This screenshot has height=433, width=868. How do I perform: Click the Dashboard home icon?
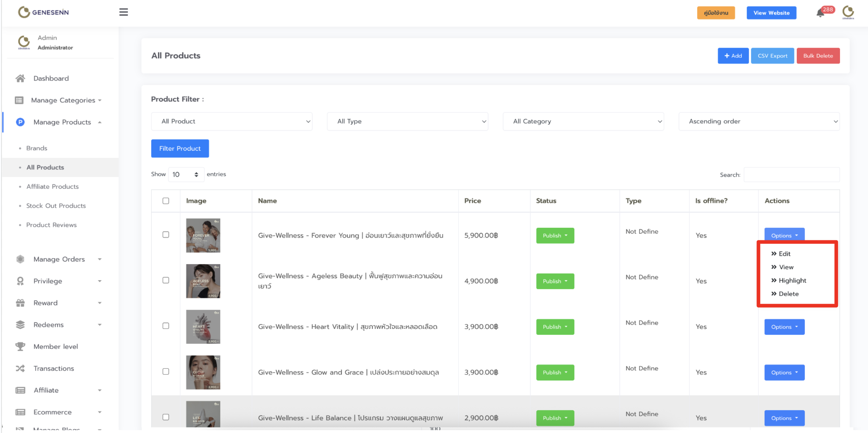20,78
